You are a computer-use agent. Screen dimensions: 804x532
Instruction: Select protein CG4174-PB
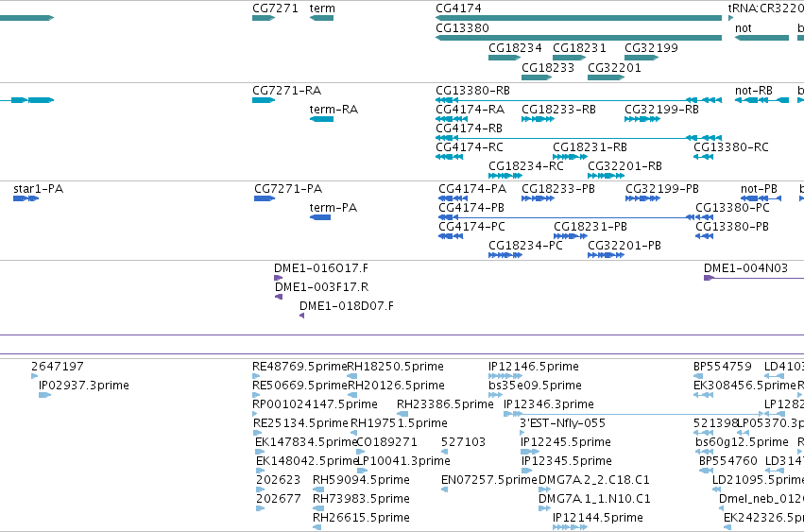pyautogui.click(x=471, y=208)
